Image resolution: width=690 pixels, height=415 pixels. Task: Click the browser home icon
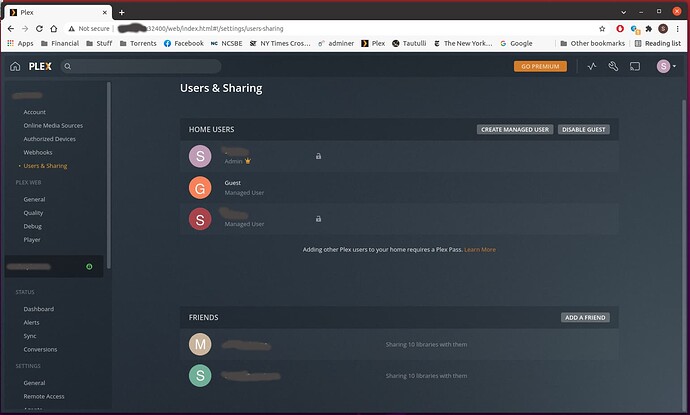coord(54,29)
